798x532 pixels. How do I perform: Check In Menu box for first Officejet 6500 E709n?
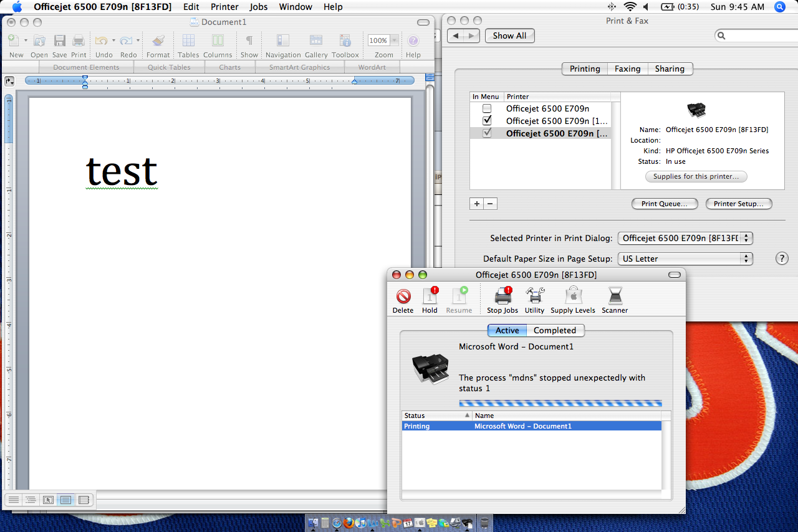coord(487,108)
